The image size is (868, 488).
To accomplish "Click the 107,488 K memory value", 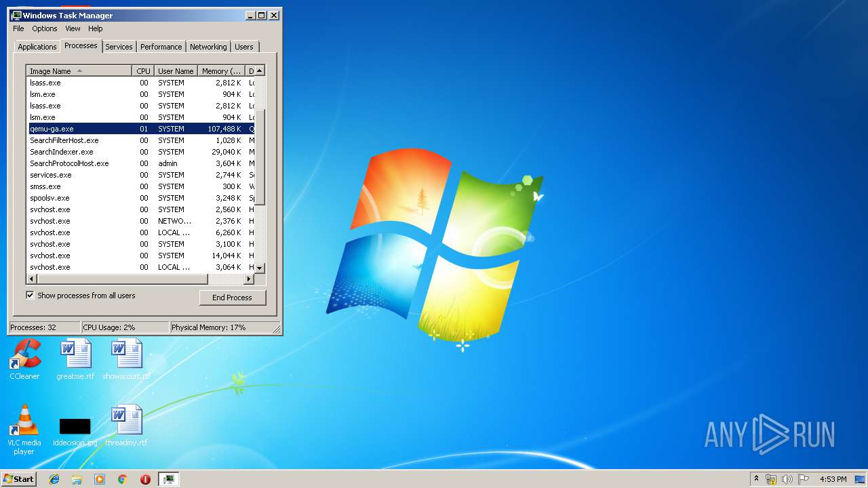I will pyautogui.click(x=224, y=129).
